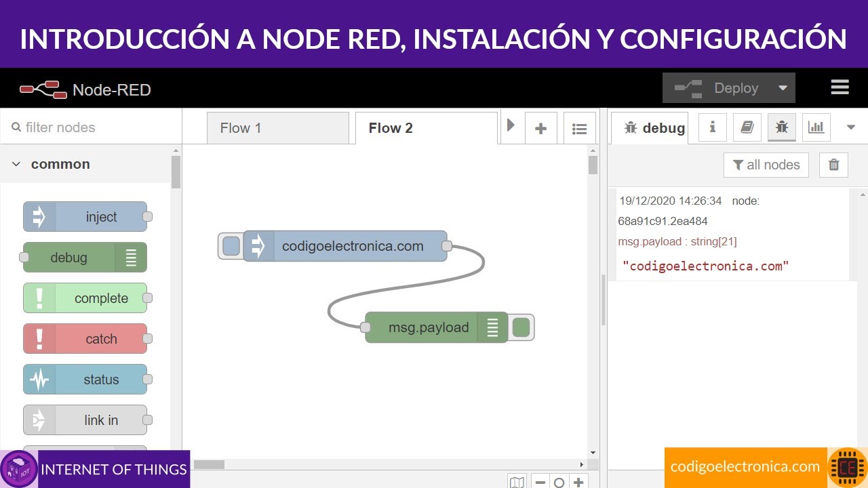Screen dimensions: 868x488
Task: Trigger the codigoelectronica.com inject node button
Action: [x=231, y=246]
